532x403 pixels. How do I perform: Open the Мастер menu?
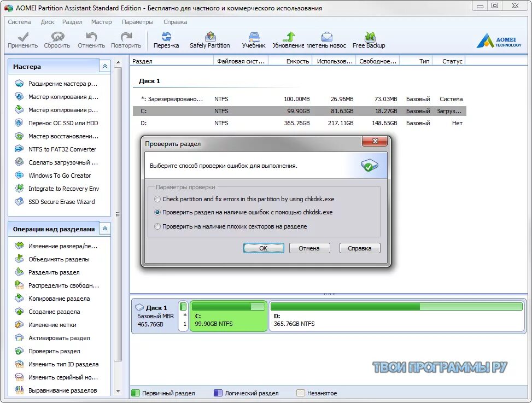102,22
